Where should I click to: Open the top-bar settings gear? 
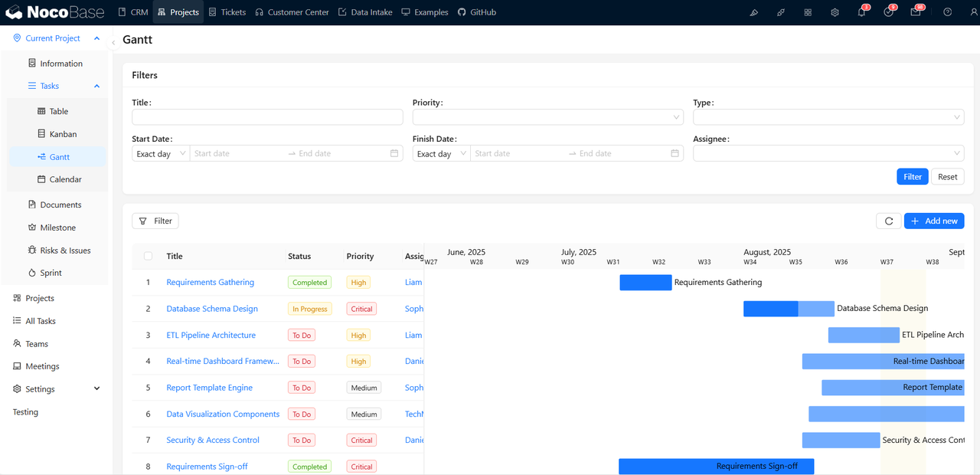tap(835, 12)
